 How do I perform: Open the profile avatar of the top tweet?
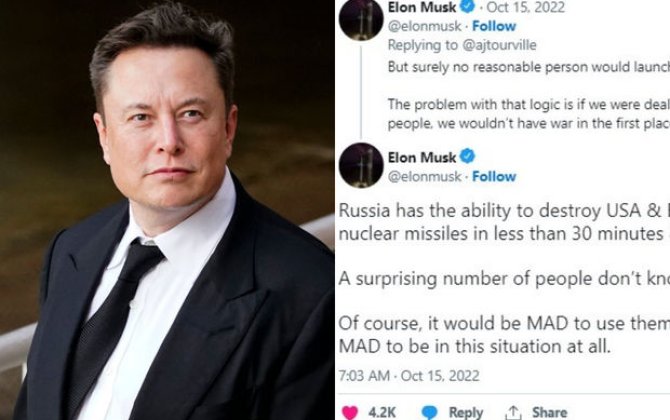pos(361,19)
